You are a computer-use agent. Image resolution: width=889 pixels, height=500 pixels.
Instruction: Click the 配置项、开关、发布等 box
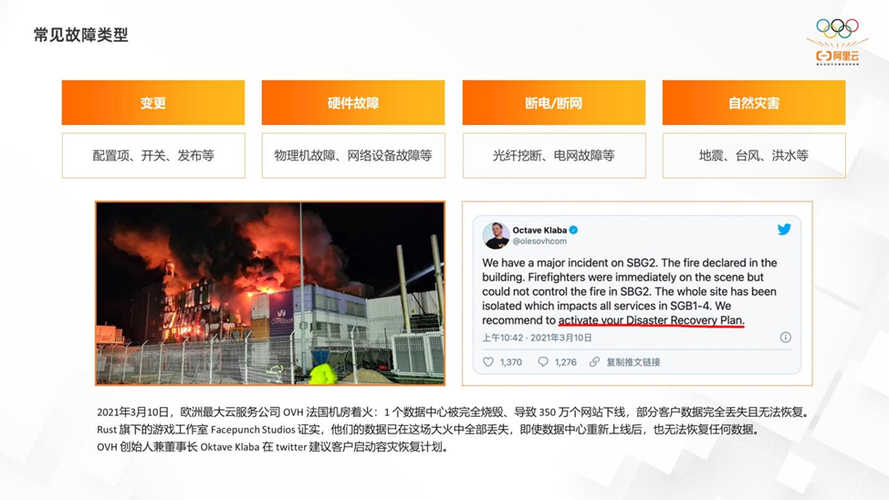pos(153,155)
